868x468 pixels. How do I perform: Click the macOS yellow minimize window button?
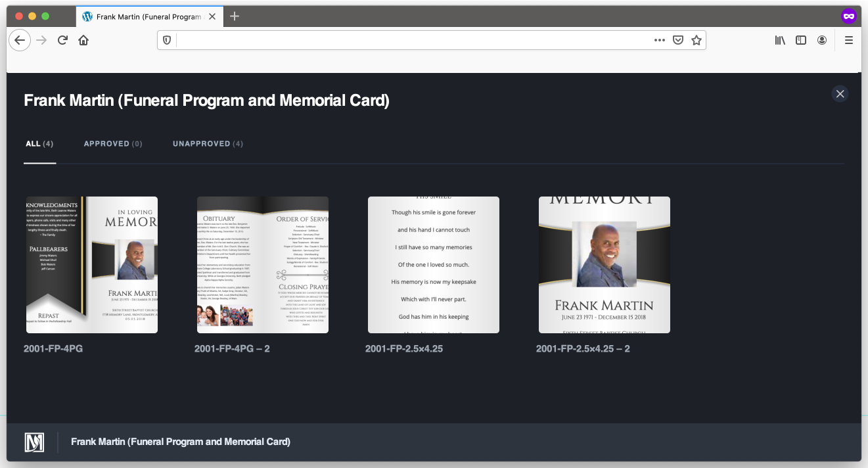(32, 16)
